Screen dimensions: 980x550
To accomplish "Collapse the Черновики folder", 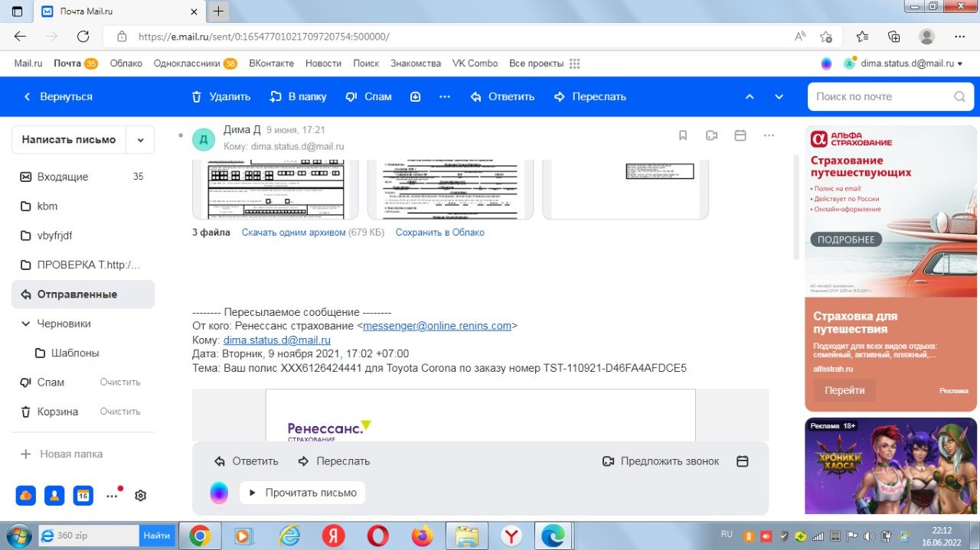I will [x=25, y=324].
